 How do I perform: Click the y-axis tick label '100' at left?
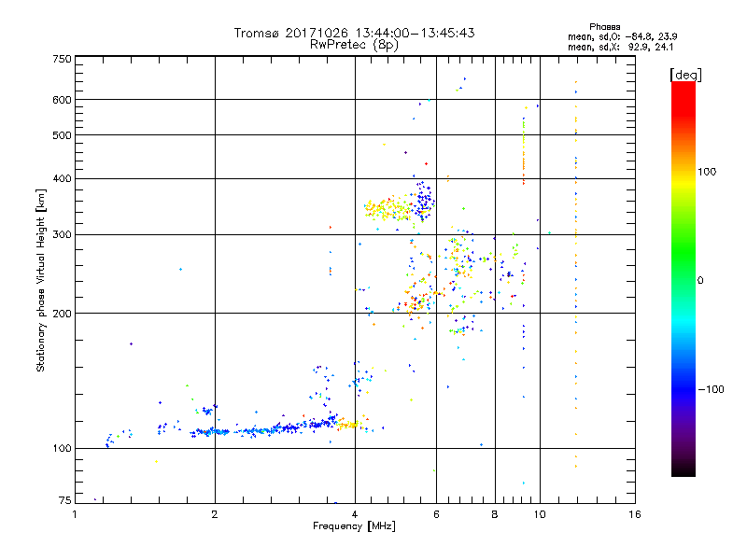coord(63,449)
